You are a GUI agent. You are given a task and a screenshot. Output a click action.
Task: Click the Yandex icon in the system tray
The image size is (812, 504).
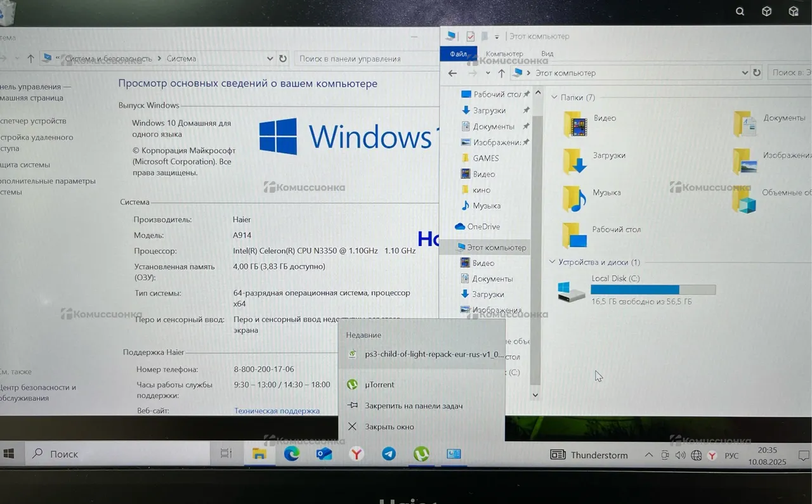[x=712, y=455]
